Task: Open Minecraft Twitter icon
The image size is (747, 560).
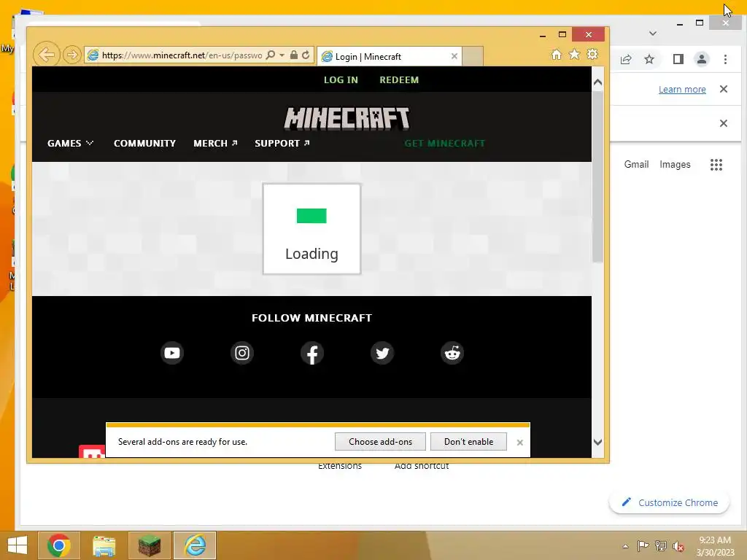Action: pyautogui.click(x=382, y=353)
